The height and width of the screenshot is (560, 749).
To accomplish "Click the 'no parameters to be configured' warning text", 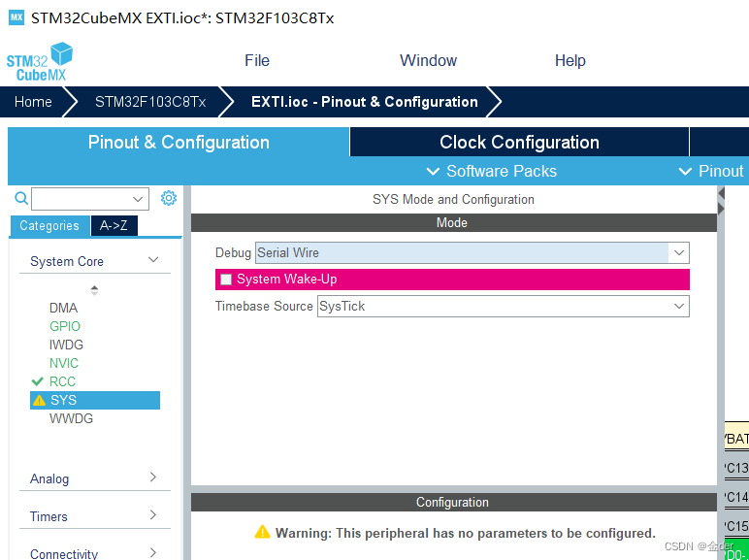I will coord(466,533).
